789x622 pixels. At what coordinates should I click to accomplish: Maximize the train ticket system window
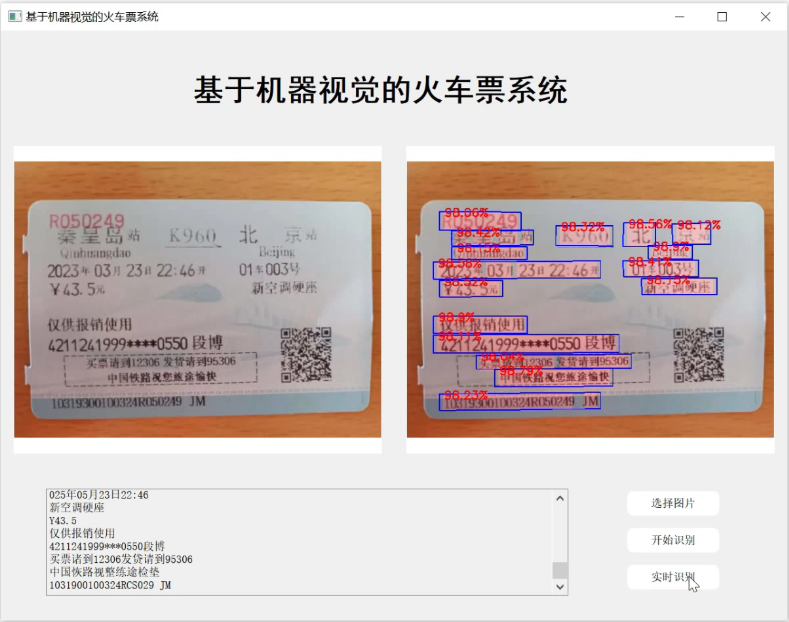722,17
